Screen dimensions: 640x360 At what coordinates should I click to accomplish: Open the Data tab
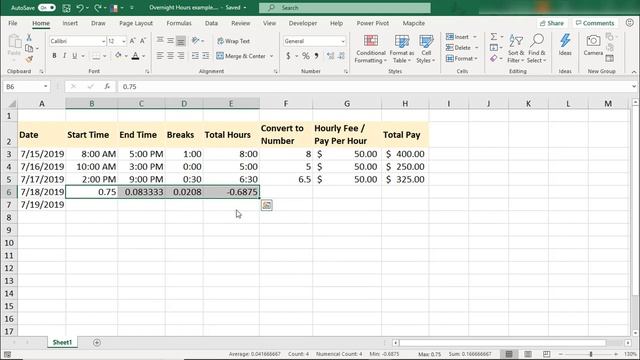(211, 23)
